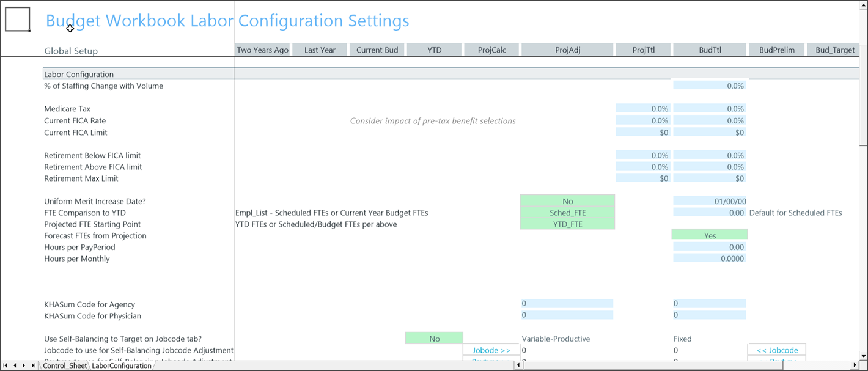Go to first sheet tab arrow
The width and height of the screenshot is (868, 371).
pos(7,365)
